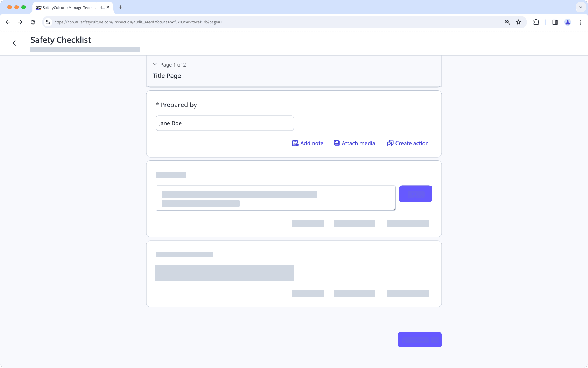
Task: Open the Chrome profile avatar
Action: coord(567,22)
